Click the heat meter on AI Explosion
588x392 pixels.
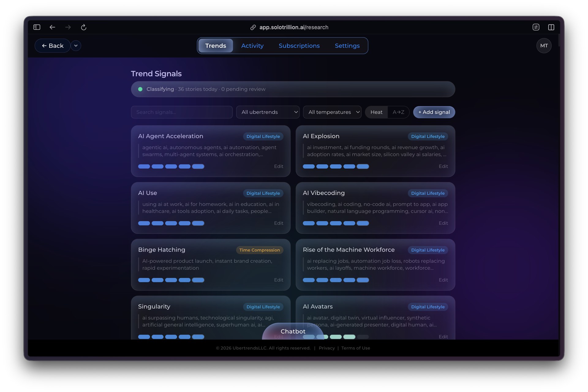coord(336,166)
